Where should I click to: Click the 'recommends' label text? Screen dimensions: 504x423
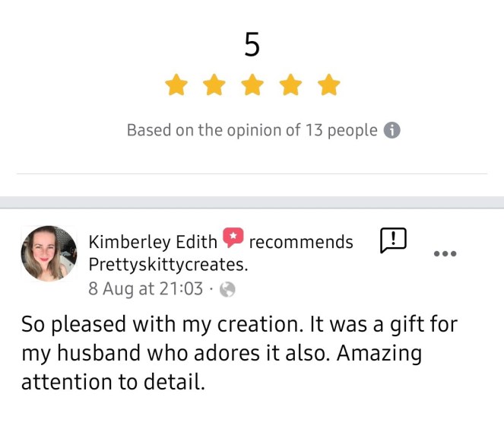(301, 242)
